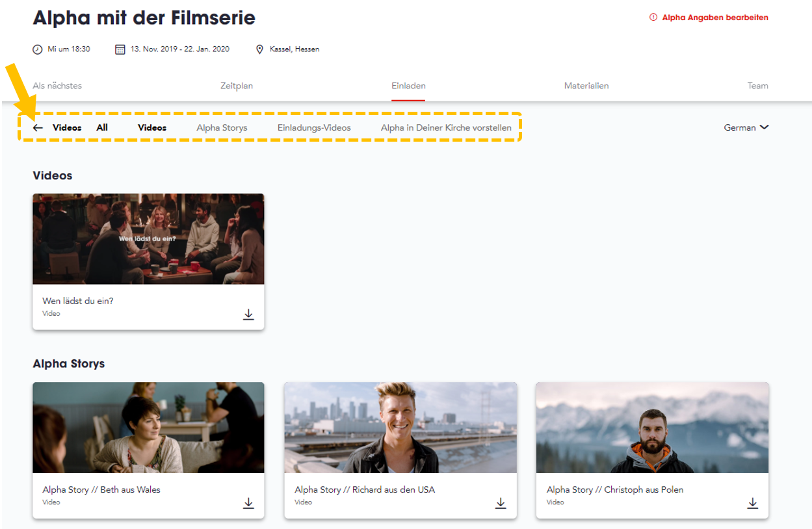The width and height of the screenshot is (812, 529).
Task: Click the location pin icon beside Kassel
Action: (x=260, y=49)
